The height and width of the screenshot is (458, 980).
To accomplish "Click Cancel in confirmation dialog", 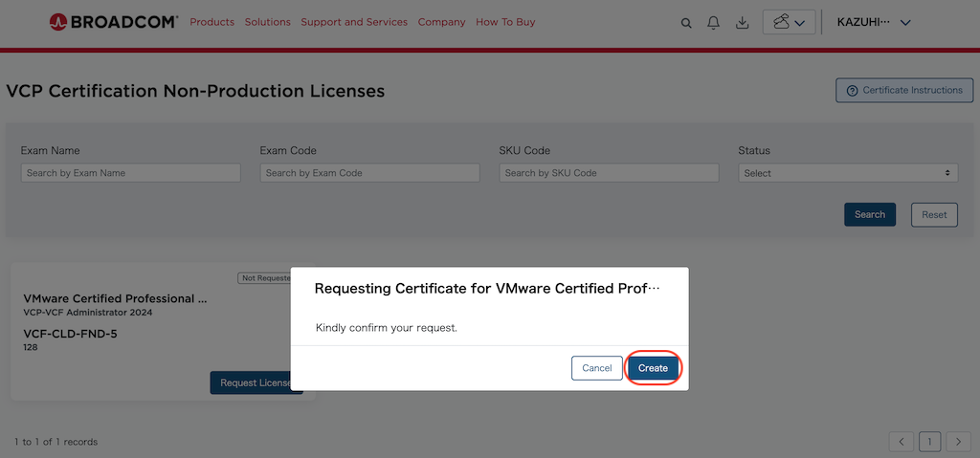I will click(x=597, y=368).
